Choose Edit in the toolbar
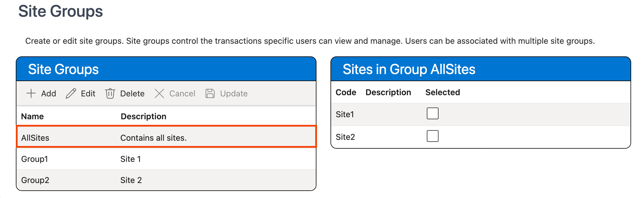Image resolution: width=644 pixels, height=198 pixels. tap(88, 93)
